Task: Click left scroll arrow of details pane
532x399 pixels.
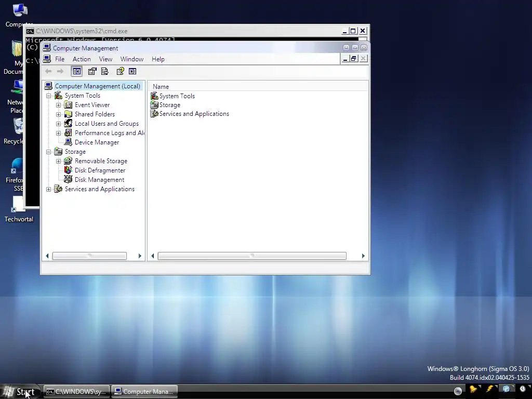Action: coord(153,256)
